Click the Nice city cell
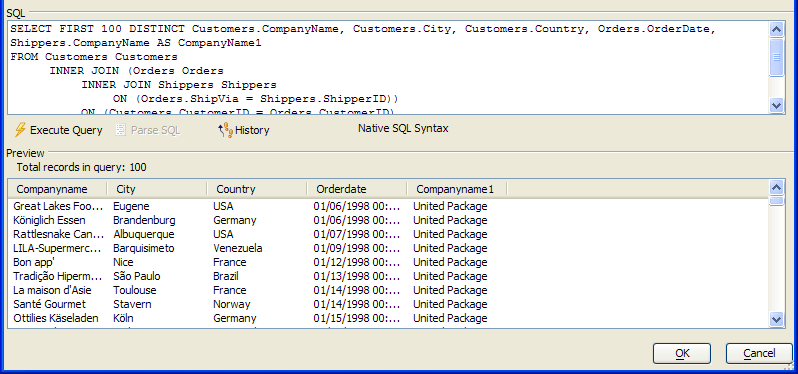The height and width of the screenshot is (374, 798). pos(123,263)
